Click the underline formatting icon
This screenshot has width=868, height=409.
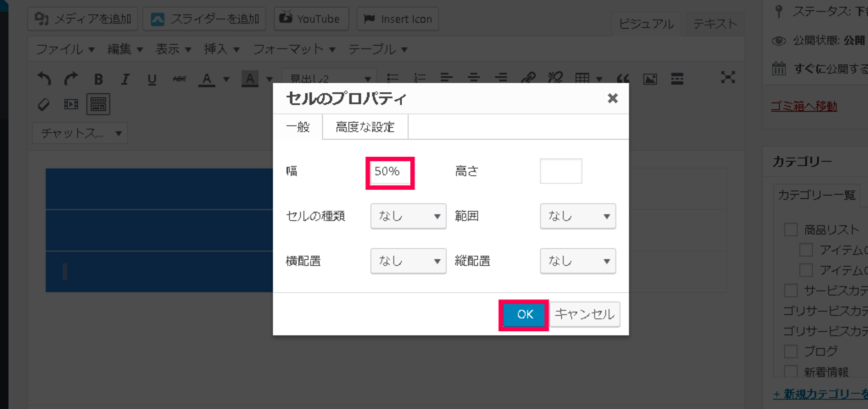click(152, 80)
